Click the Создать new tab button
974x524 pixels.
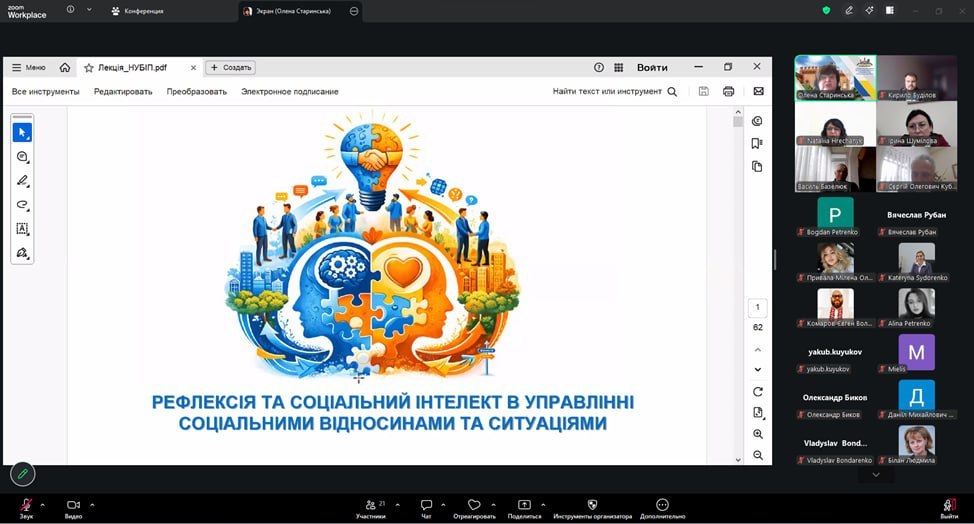tap(231, 68)
